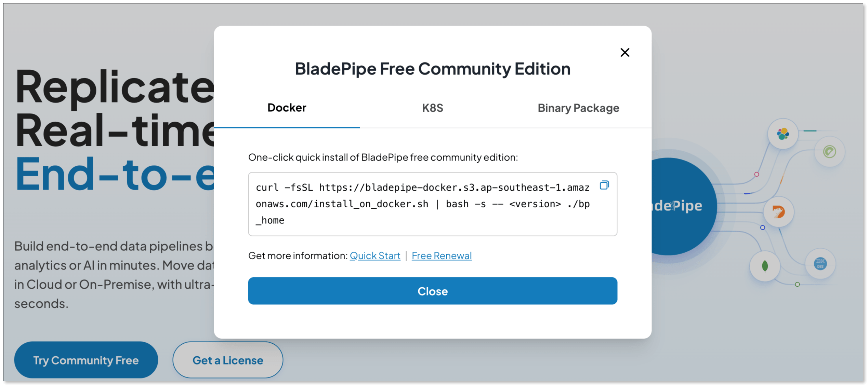This screenshot has width=868, height=386.
Task: Click inside the curl command code box
Action: pyautogui.click(x=423, y=204)
